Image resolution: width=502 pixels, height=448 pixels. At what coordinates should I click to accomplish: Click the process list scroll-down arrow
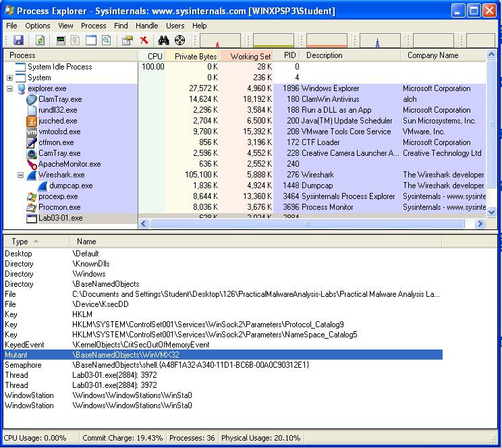coord(491,212)
